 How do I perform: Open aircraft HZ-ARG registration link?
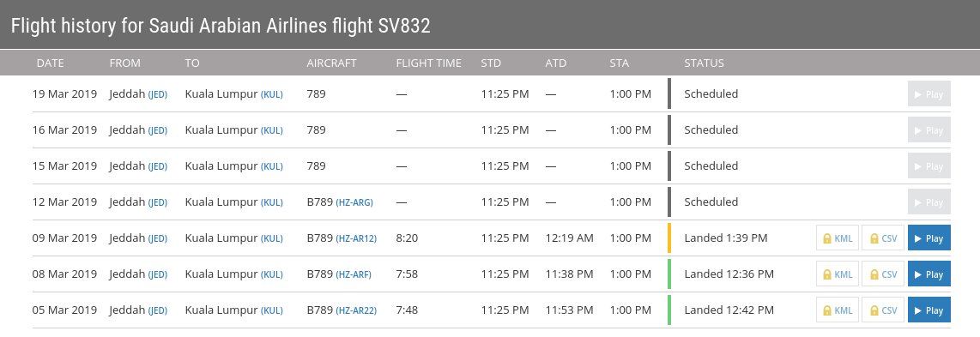[354, 202]
